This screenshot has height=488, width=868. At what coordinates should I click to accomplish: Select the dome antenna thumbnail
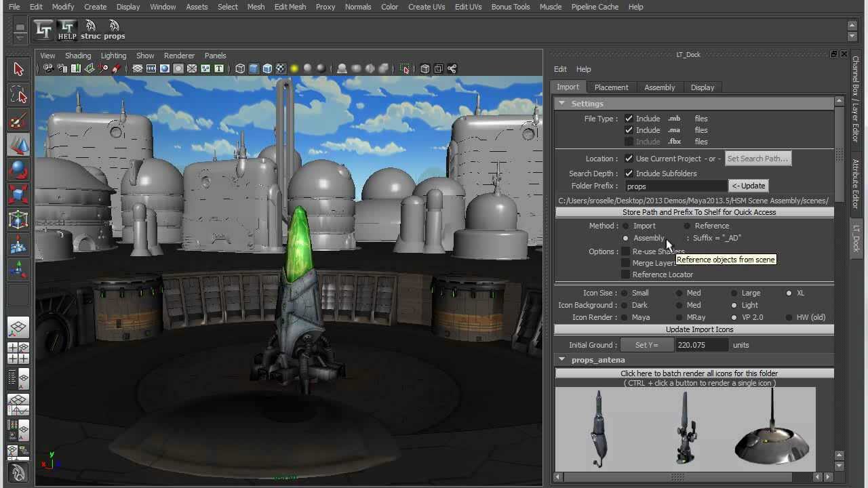(x=772, y=429)
